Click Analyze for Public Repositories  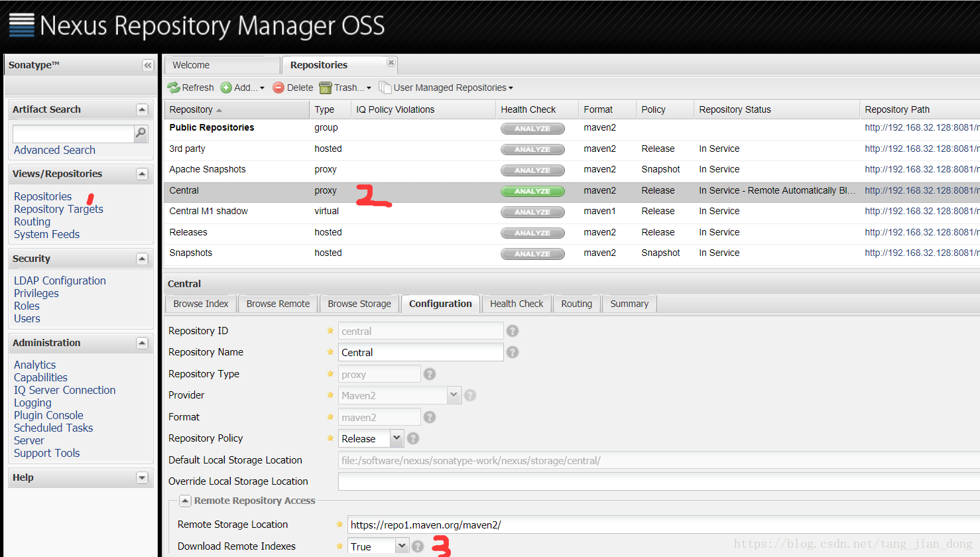coord(532,129)
